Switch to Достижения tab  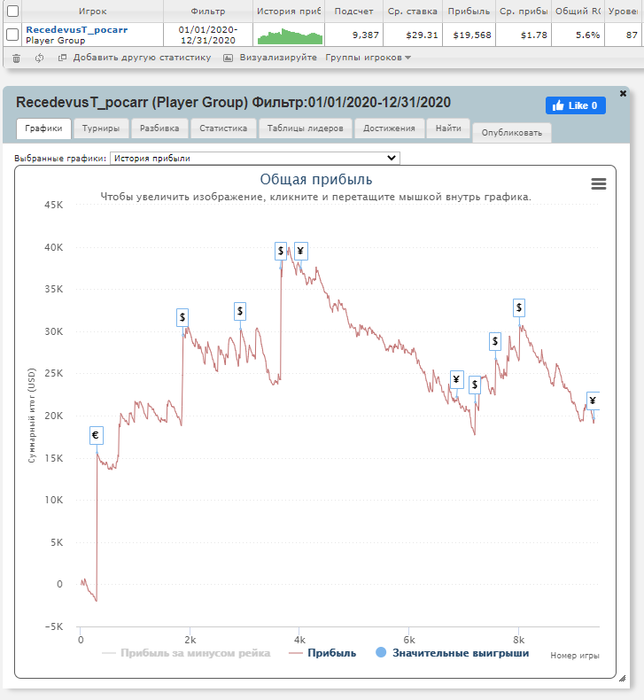[389, 129]
